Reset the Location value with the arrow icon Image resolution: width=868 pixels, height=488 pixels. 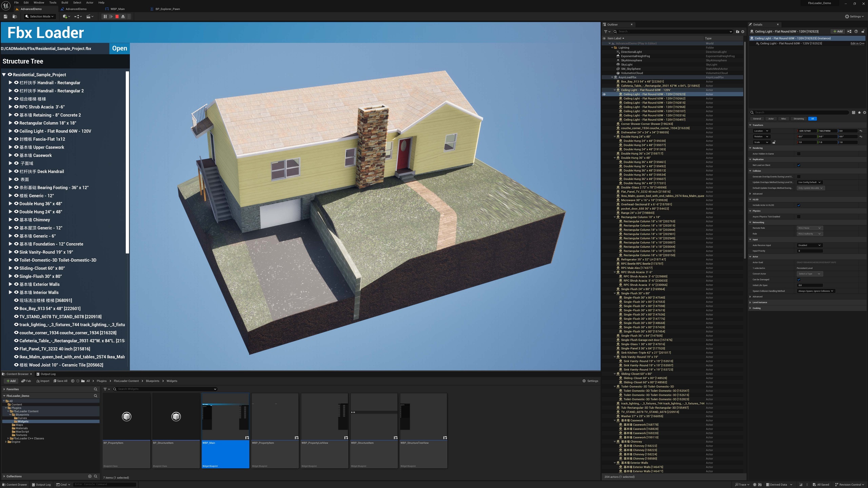[861, 131]
